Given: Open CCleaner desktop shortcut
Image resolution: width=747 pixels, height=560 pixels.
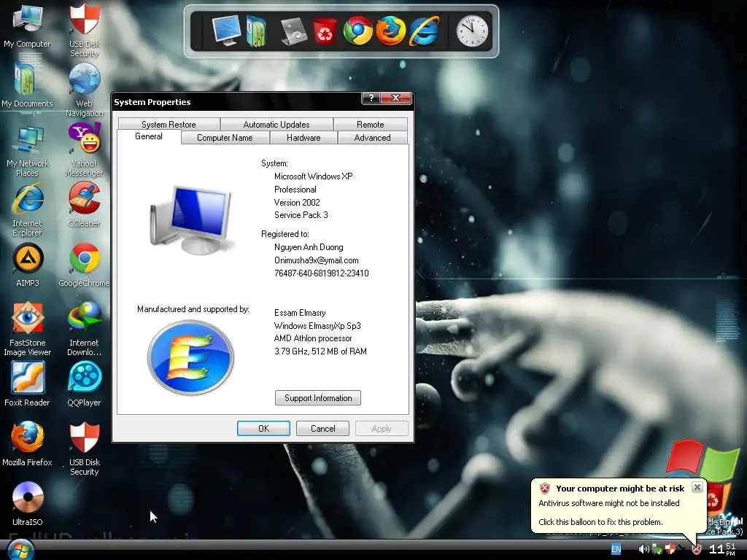Looking at the screenshot, I should point(85,206).
